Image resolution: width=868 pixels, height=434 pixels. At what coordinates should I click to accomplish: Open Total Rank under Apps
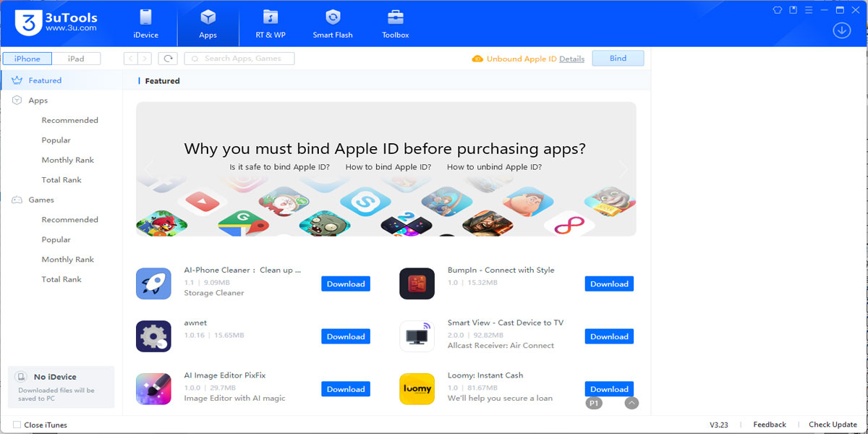(x=61, y=180)
